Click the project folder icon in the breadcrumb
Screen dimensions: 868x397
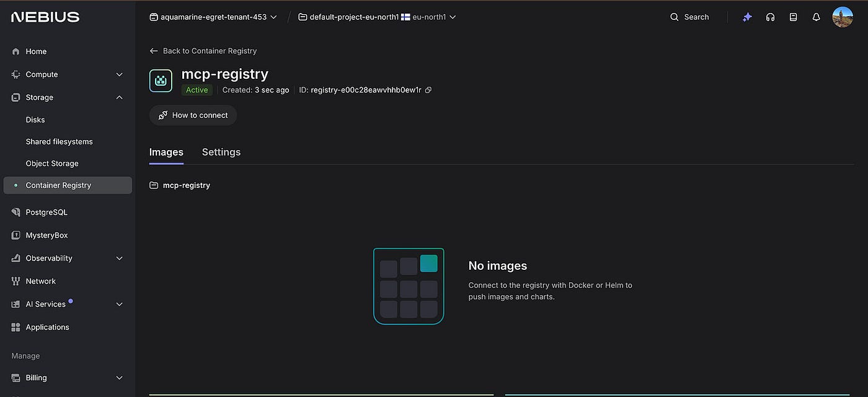[303, 17]
